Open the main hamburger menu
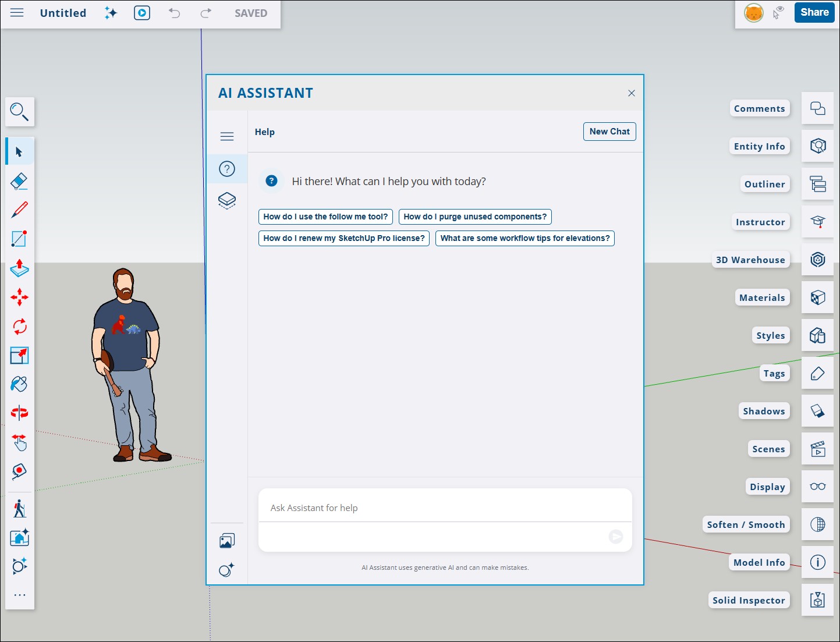 [17, 13]
